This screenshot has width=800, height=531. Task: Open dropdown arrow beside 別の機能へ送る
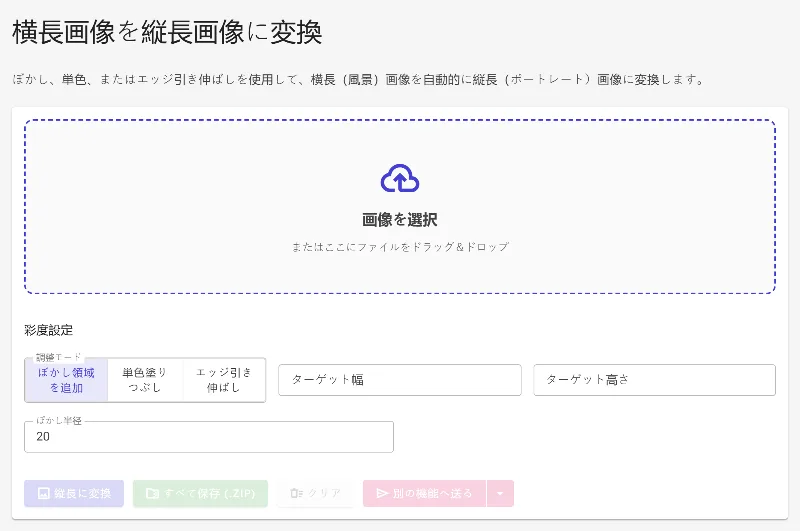[x=500, y=493]
